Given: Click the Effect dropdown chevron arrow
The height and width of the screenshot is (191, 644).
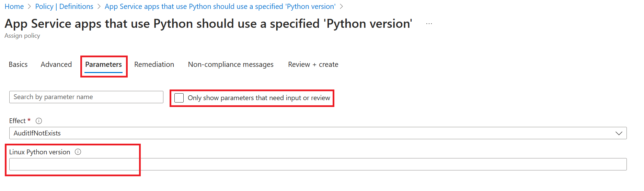Looking at the screenshot, I should pos(619,133).
